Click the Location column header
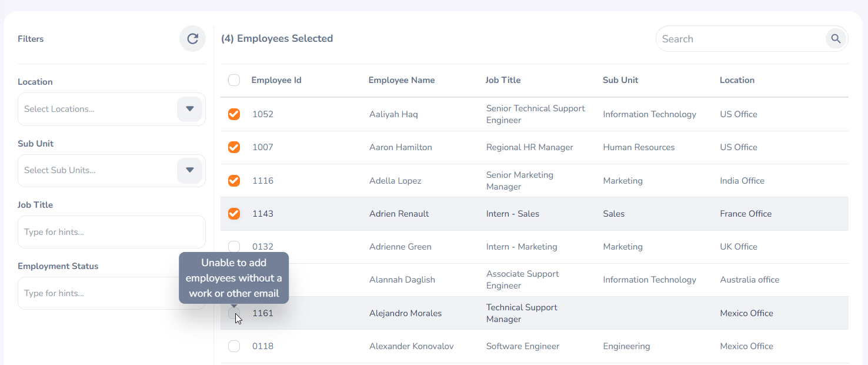Image resolution: width=868 pixels, height=365 pixels. (x=737, y=80)
